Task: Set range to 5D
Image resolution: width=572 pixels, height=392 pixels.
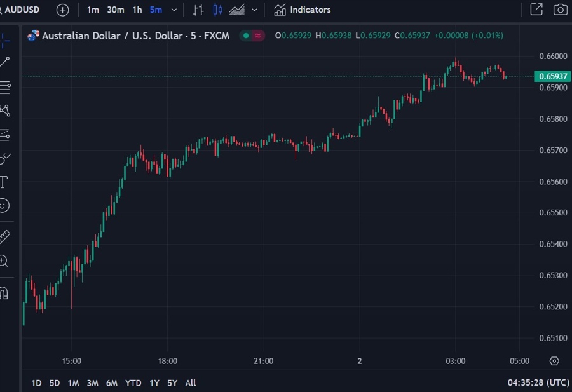Action: coord(55,383)
